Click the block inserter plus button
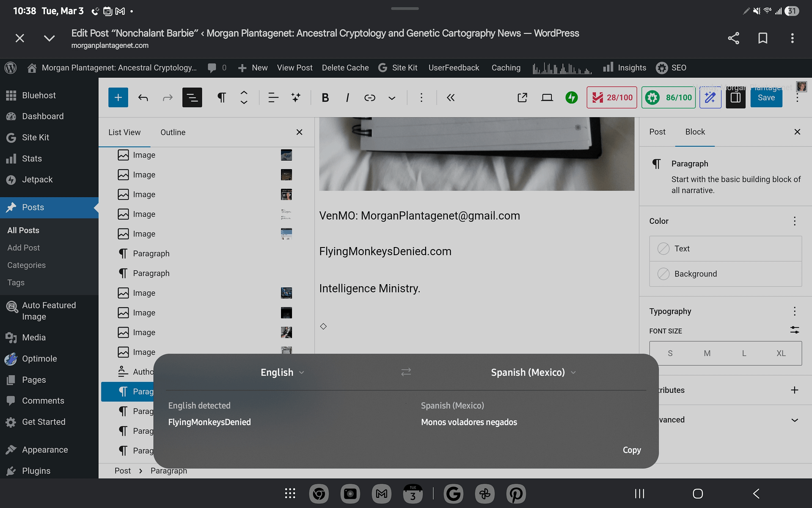Screen dimensions: 812x508 [118, 98]
